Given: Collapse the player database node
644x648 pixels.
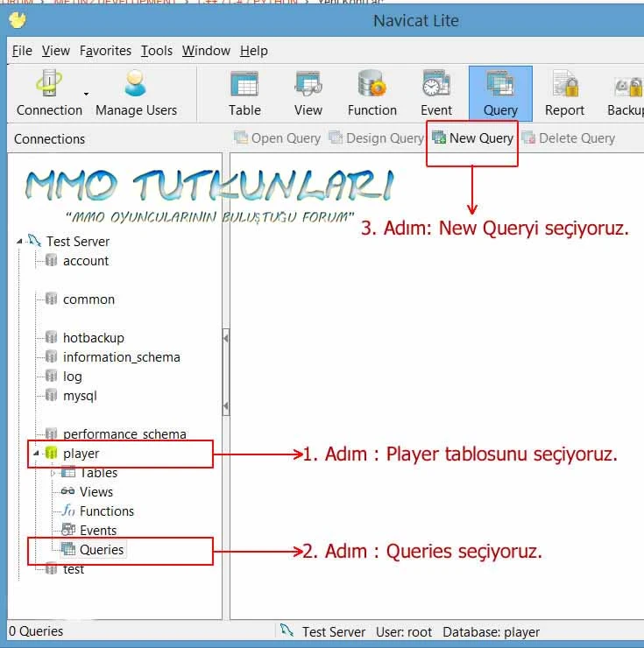Looking at the screenshot, I should [36, 454].
